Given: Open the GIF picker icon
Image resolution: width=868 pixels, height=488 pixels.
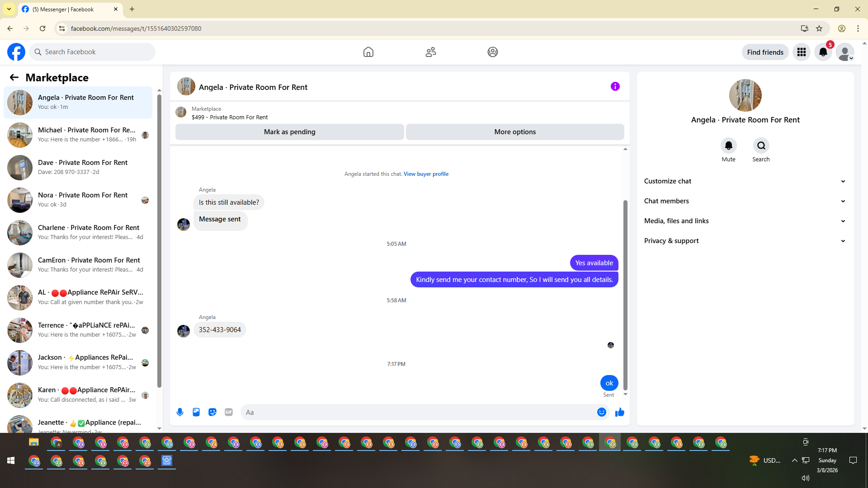Looking at the screenshot, I should pos(229,412).
